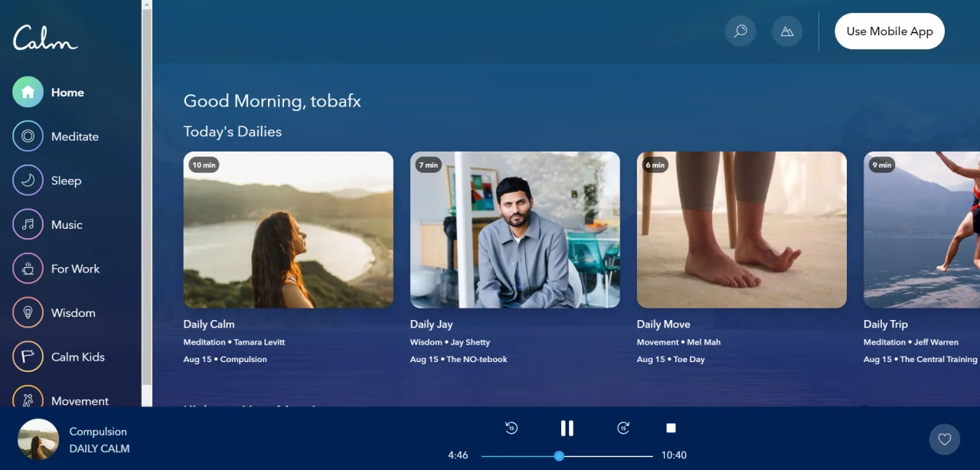
Task: Click the "10 min" duration badge
Action: (x=204, y=165)
